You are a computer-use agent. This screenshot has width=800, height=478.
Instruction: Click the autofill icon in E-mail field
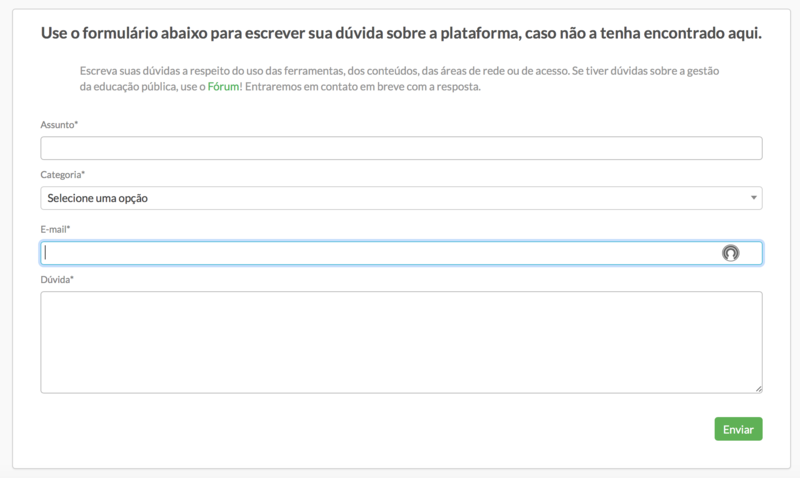[x=730, y=253]
